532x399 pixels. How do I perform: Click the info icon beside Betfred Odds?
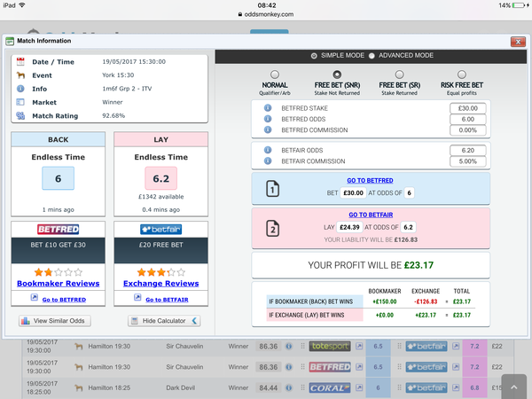point(268,119)
